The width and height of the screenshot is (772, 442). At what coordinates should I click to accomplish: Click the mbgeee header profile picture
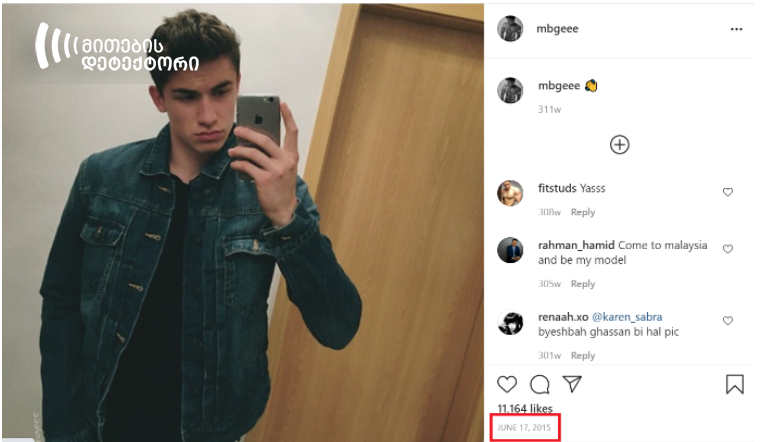pyautogui.click(x=510, y=29)
